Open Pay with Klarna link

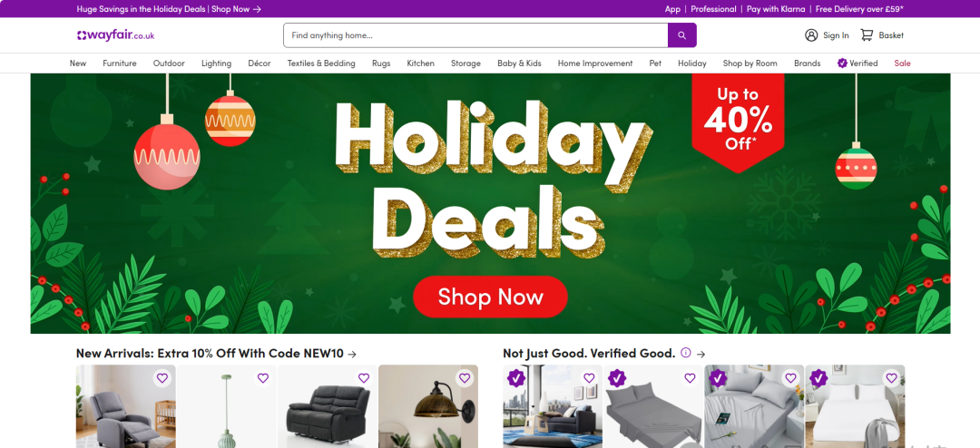coord(776,9)
